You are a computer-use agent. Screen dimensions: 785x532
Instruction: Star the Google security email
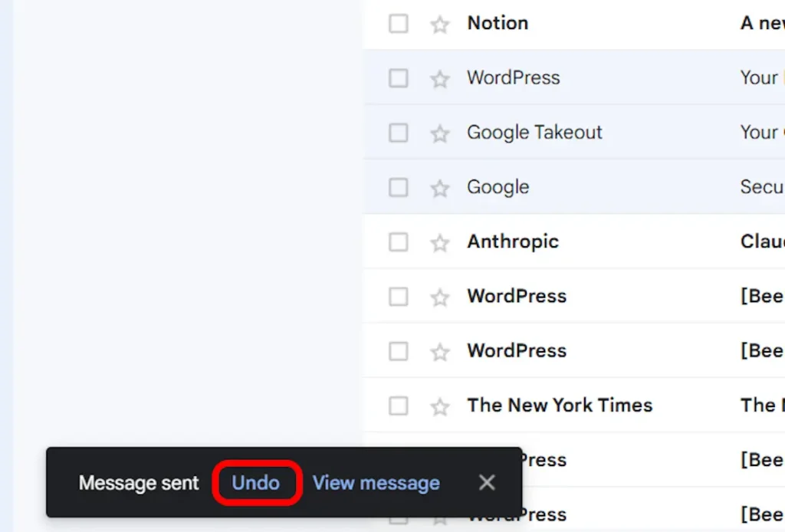coord(439,187)
